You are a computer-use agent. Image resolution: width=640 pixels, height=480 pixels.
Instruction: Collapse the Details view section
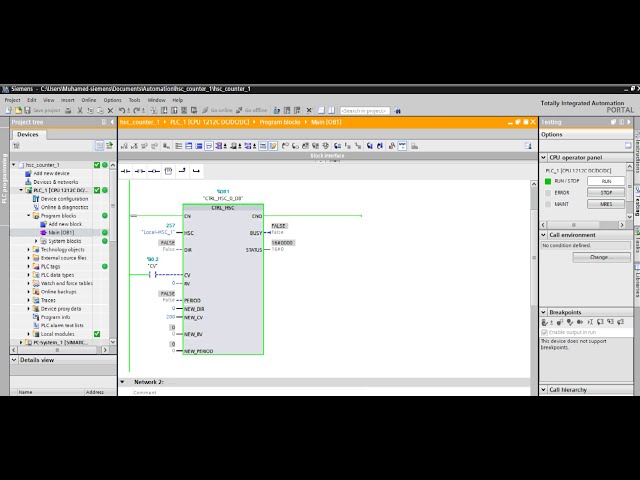[14, 360]
